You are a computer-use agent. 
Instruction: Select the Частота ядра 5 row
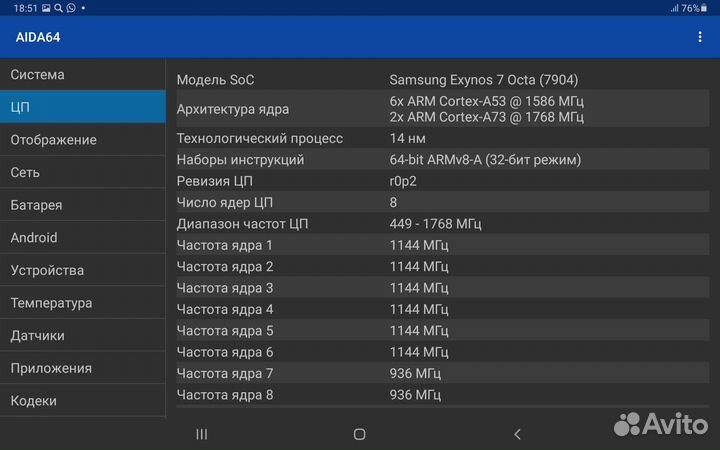(x=443, y=331)
